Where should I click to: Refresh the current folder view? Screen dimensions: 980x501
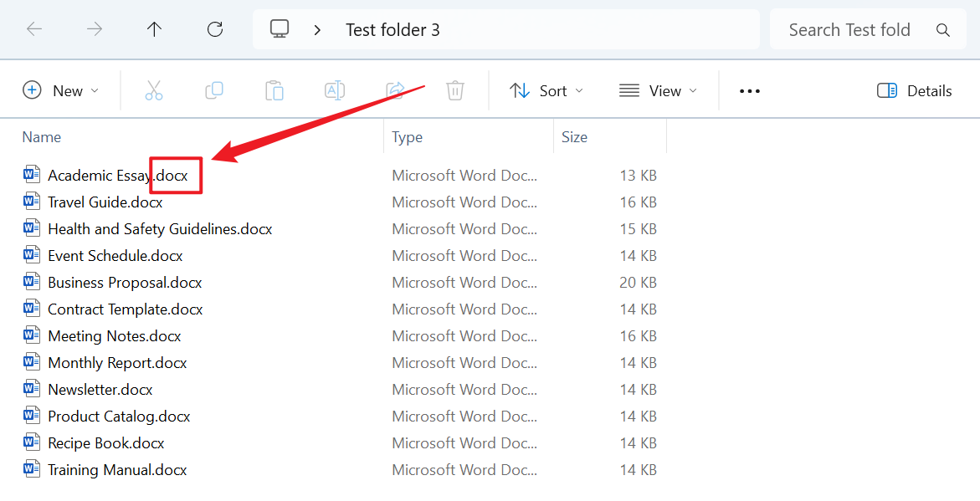click(x=215, y=29)
